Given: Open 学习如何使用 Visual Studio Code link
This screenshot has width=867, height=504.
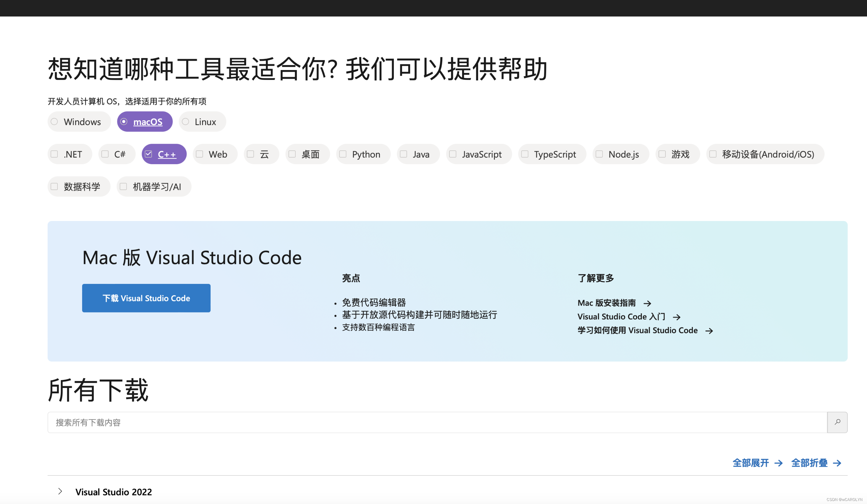Looking at the screenshot, I should coord(637,330).
